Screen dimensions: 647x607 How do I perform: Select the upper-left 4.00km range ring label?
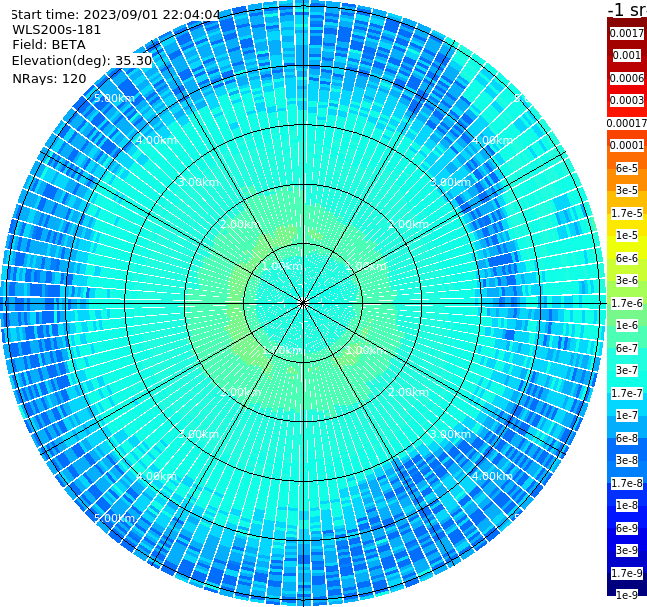point(156,140)
